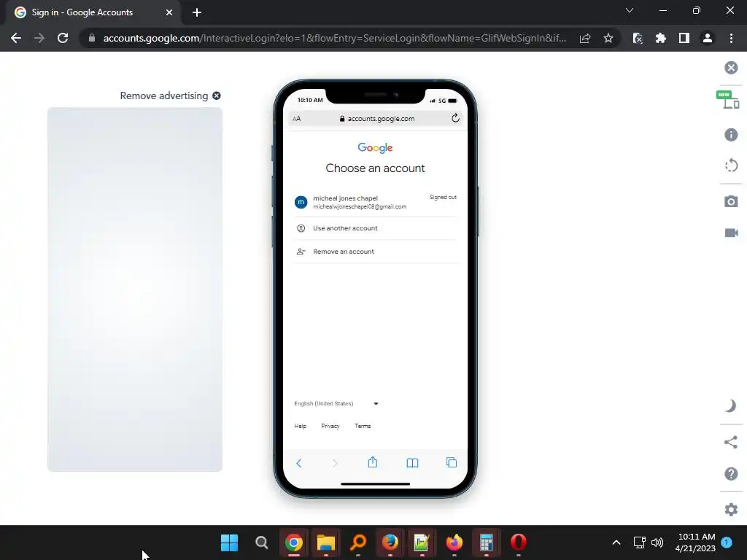Open taskbar Search
The image size is (747, 560).
[262, 542]
